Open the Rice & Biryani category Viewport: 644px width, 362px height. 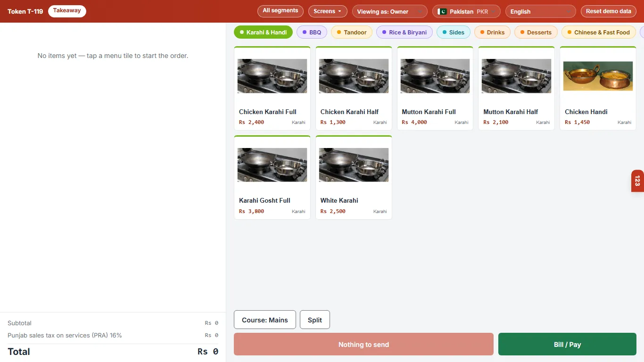click(405, 32)
